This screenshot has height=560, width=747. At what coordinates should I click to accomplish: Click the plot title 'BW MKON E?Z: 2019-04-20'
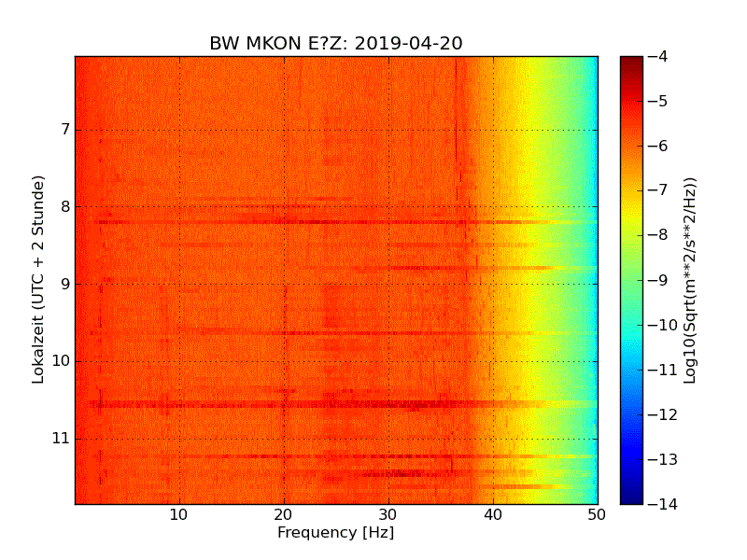point(336,43)
